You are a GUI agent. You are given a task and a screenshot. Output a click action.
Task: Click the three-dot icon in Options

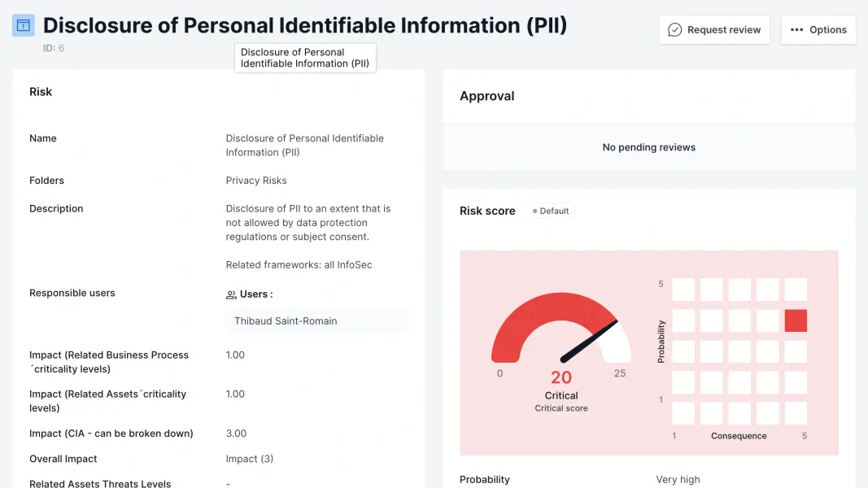796,30
